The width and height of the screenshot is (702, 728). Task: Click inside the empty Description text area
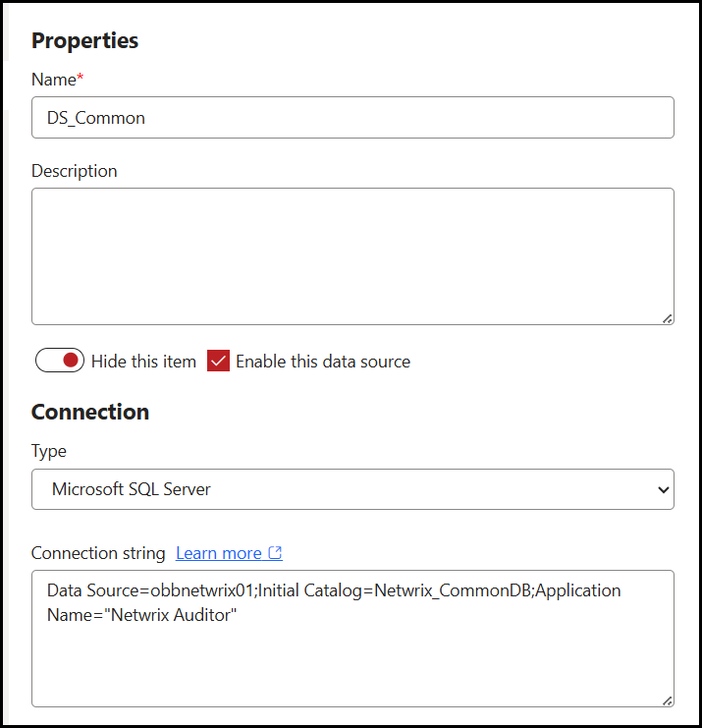pyautogui.click(x=352, y=255)
